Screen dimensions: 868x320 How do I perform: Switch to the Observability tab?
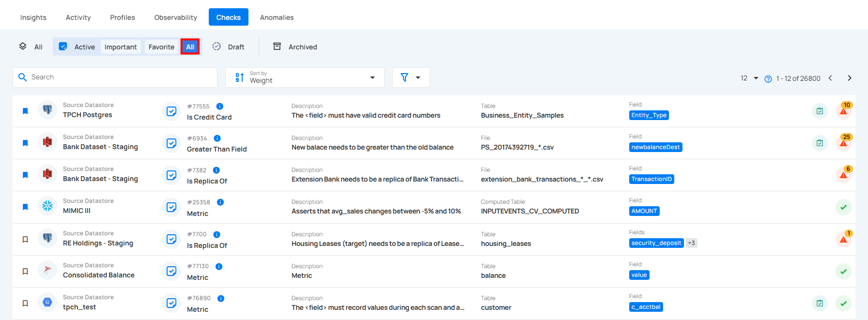pos(176,17)
